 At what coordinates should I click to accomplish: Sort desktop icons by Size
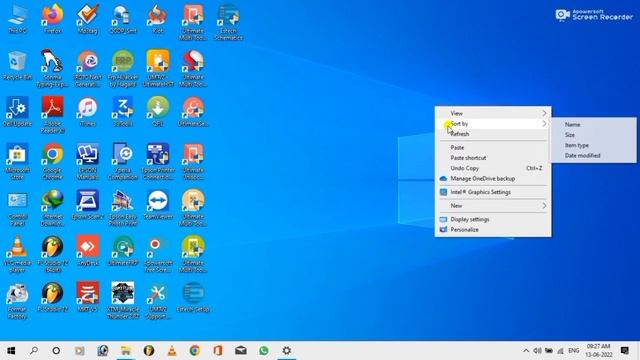click(x=594, y=135)
